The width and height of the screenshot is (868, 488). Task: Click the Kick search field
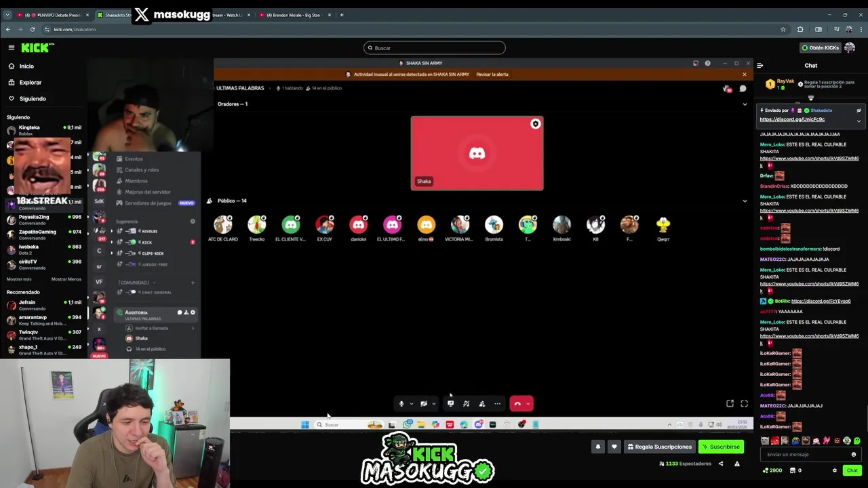pyautogui.click(x=434, y=47)
